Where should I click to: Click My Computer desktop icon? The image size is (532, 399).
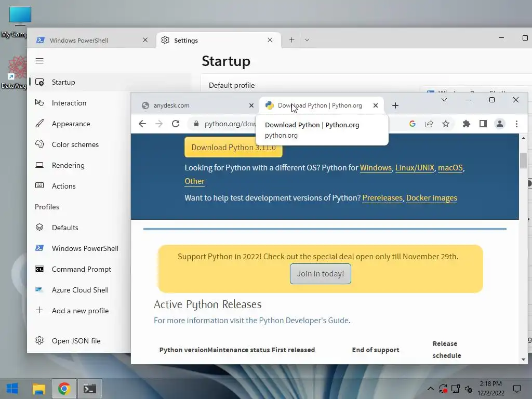pos(17,22)
